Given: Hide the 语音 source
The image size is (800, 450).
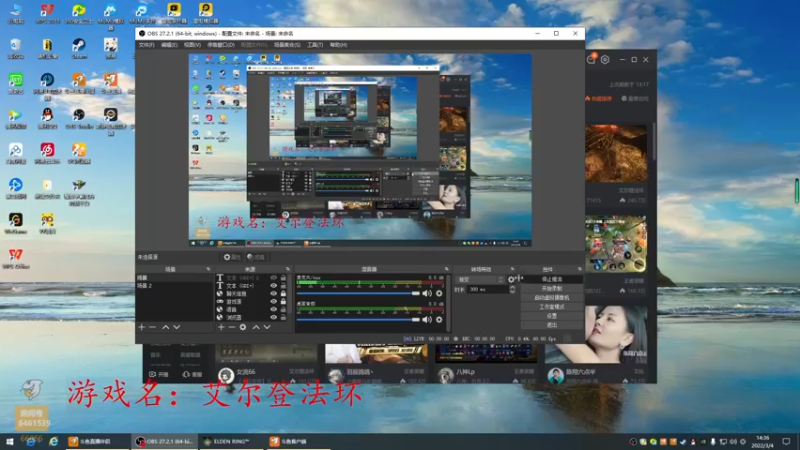Looking at the screenshot, I should [x=273, y=309].
